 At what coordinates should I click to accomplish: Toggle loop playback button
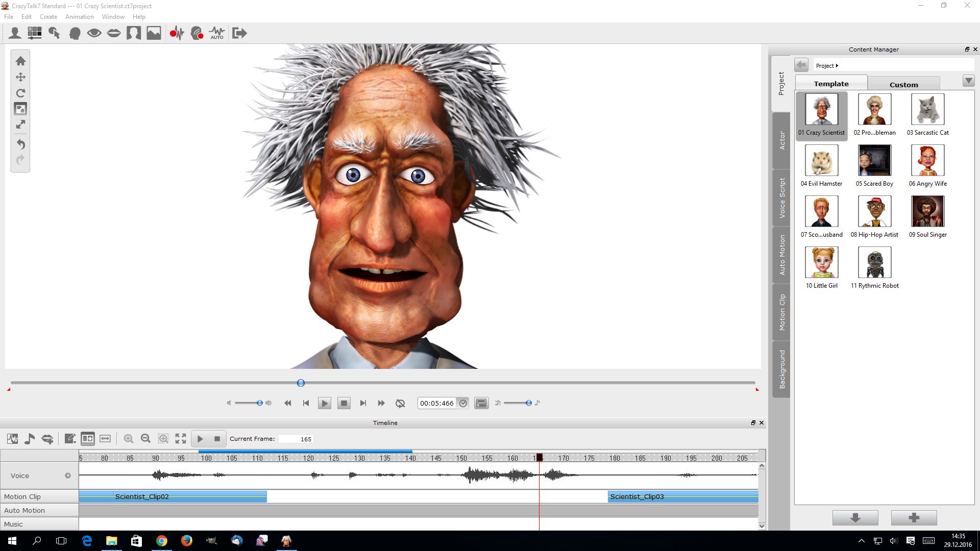[x=400, y=404]
